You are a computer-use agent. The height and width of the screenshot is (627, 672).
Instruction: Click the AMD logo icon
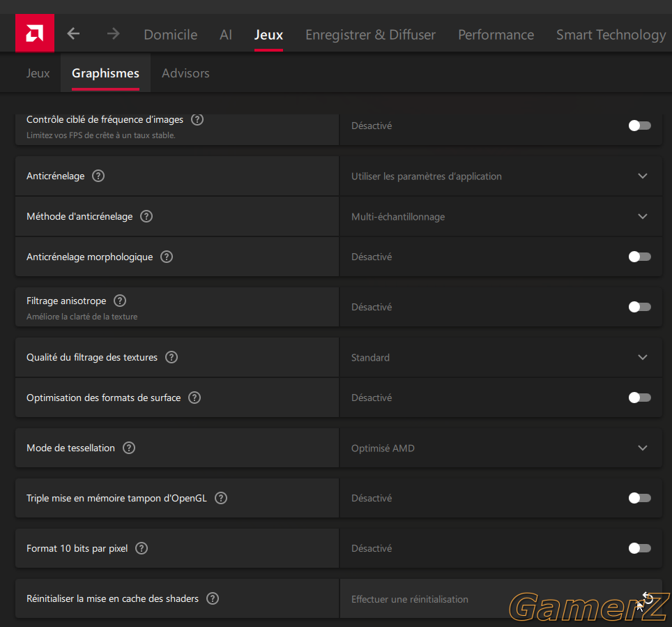pyautogui.click(x=35, y=33)
